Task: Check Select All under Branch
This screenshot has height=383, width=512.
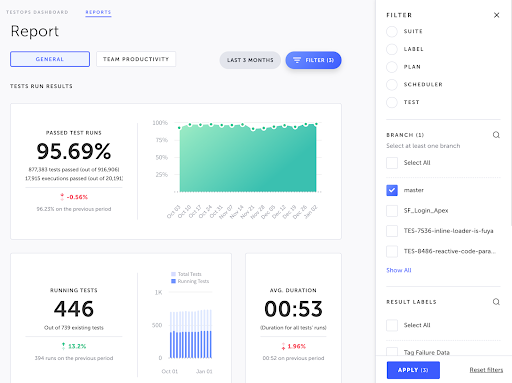Action: [392, 163]
